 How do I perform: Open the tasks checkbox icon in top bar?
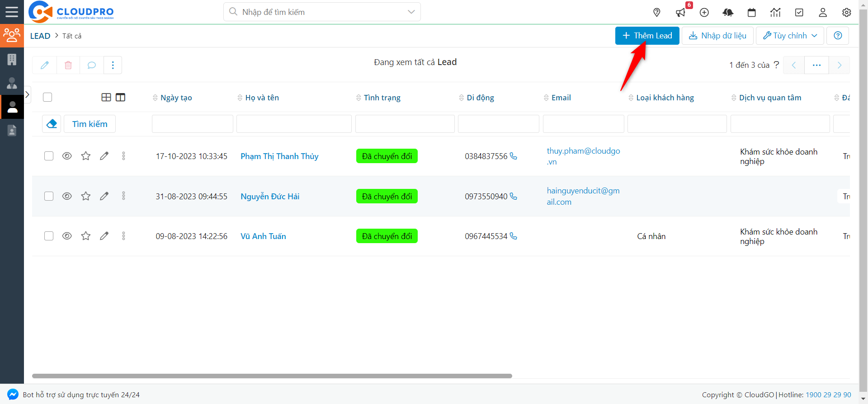point(799,13)
